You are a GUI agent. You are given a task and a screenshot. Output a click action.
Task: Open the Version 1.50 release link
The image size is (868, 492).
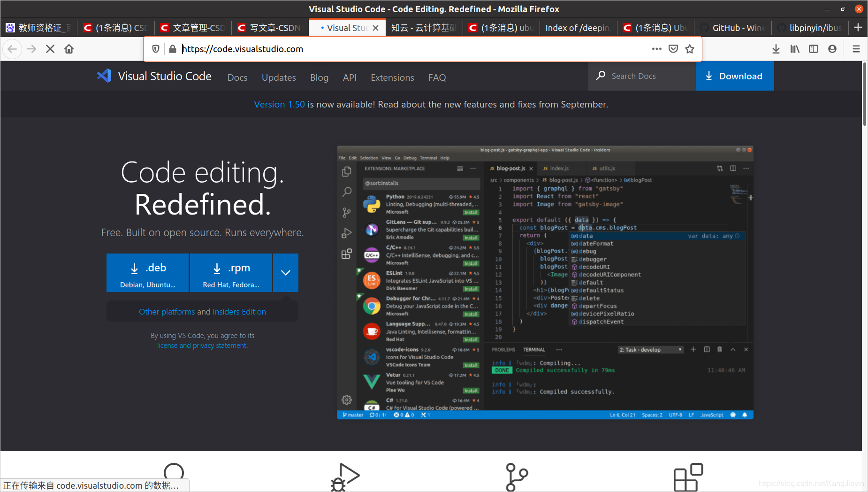coord(279,104)
